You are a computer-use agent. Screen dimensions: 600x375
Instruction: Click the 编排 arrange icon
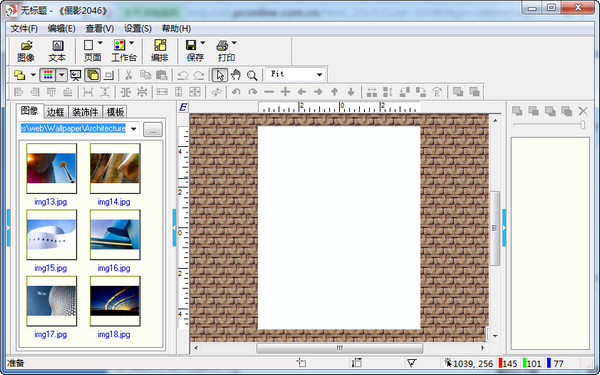click(x=160, y=51)
